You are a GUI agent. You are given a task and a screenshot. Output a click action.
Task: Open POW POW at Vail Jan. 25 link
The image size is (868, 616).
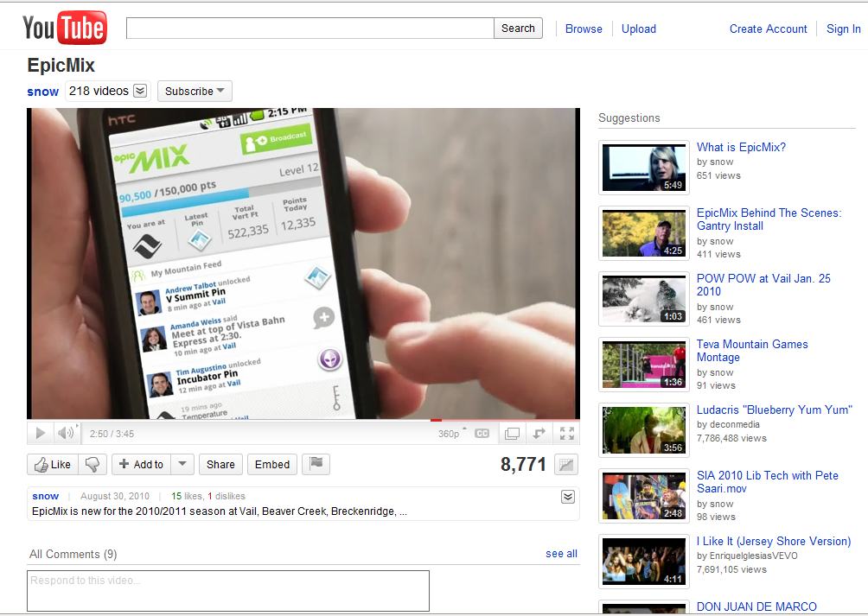click(763, 285)
